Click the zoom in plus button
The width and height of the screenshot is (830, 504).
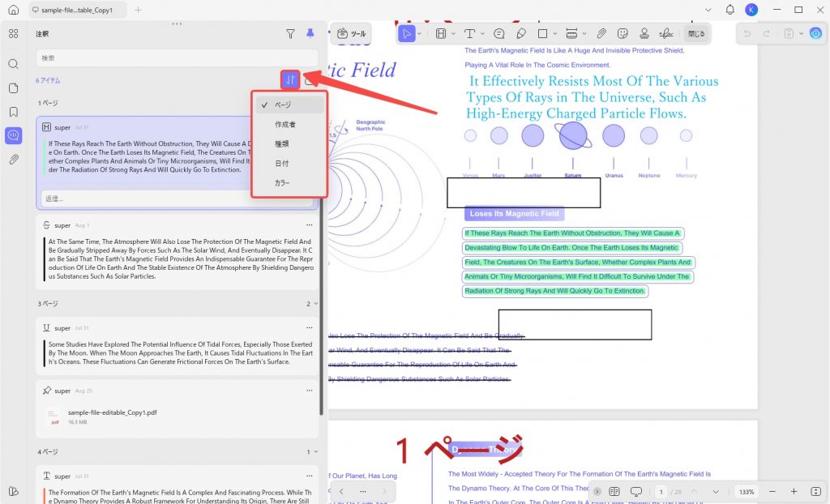[x=794, y=492]
